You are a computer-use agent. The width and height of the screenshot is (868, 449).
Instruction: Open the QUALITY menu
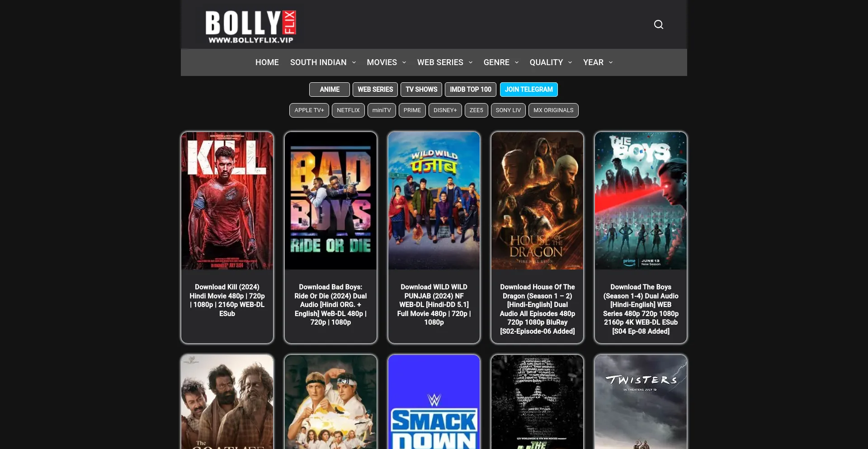coord(546,62)
